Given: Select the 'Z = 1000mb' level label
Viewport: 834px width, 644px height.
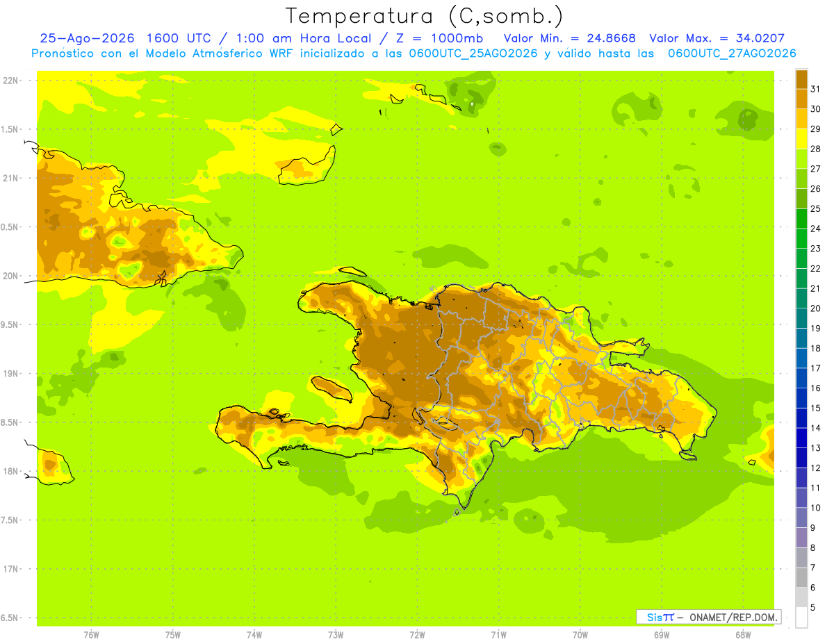Looking at the screenshot, I should [439, 38].
